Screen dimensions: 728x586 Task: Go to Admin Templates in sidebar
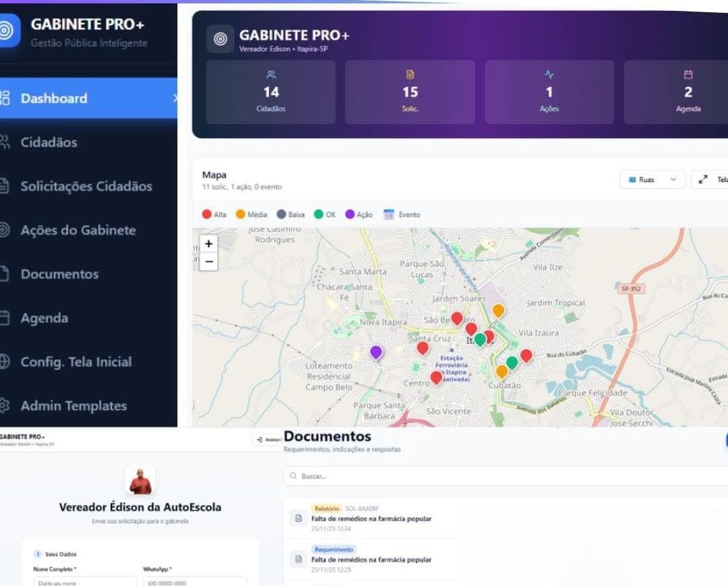(73, 406)
